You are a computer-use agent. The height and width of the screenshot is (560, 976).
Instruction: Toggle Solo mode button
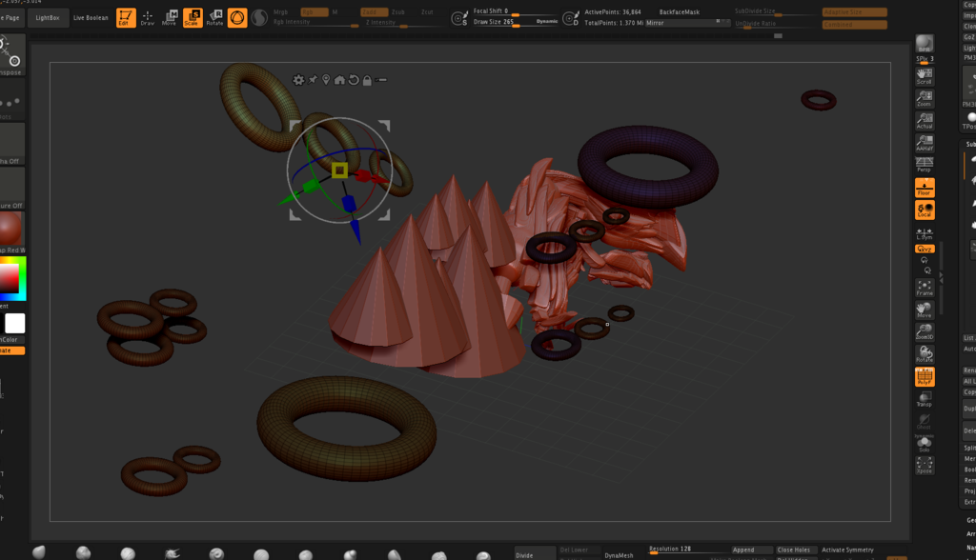tap(925, 444)
